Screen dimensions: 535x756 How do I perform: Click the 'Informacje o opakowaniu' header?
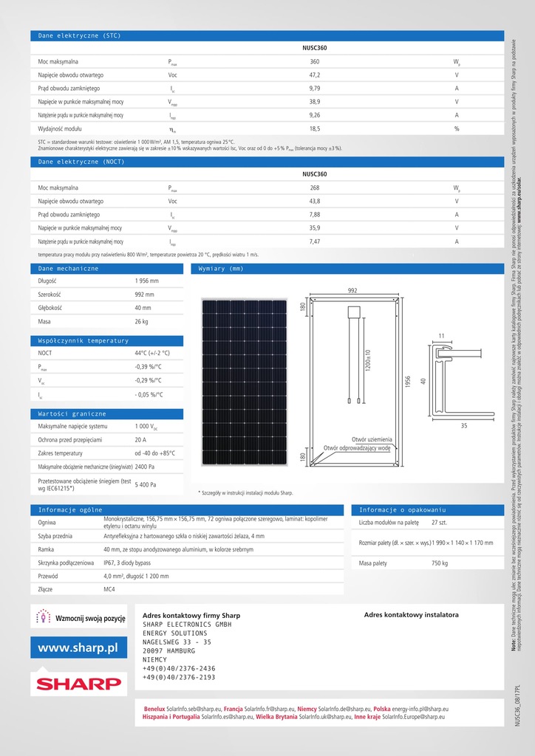pyautogui.click(x=427, y=510)
